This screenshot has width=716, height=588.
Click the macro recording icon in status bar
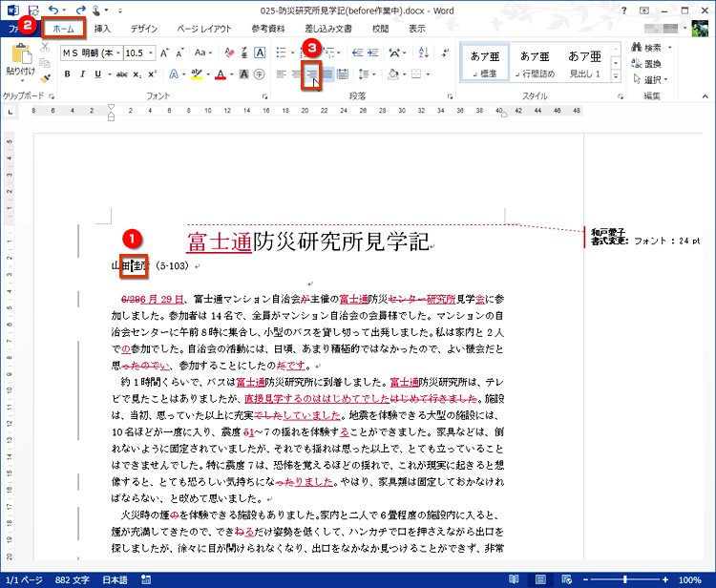146,579
